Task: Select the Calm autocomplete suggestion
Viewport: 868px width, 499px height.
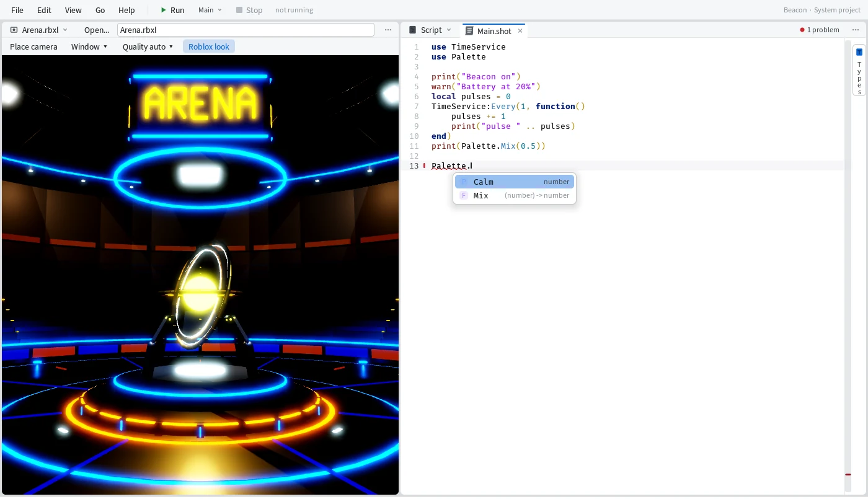Action: tap(515, 182)
